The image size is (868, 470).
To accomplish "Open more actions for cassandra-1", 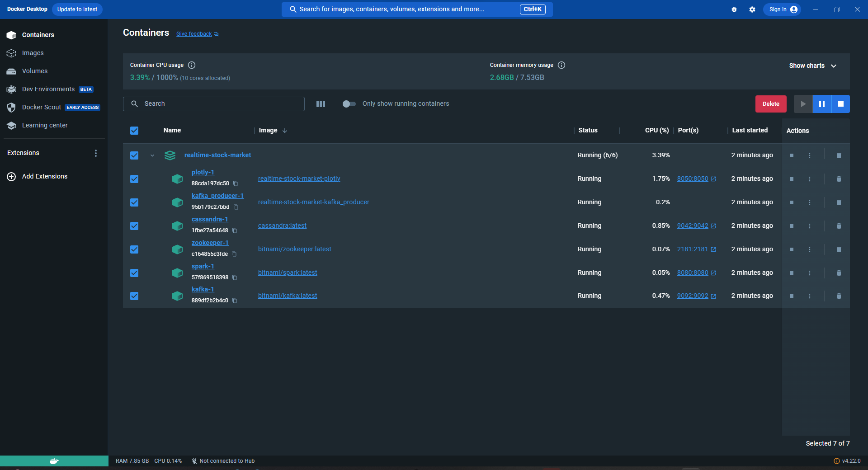I will tap(810, 226).
